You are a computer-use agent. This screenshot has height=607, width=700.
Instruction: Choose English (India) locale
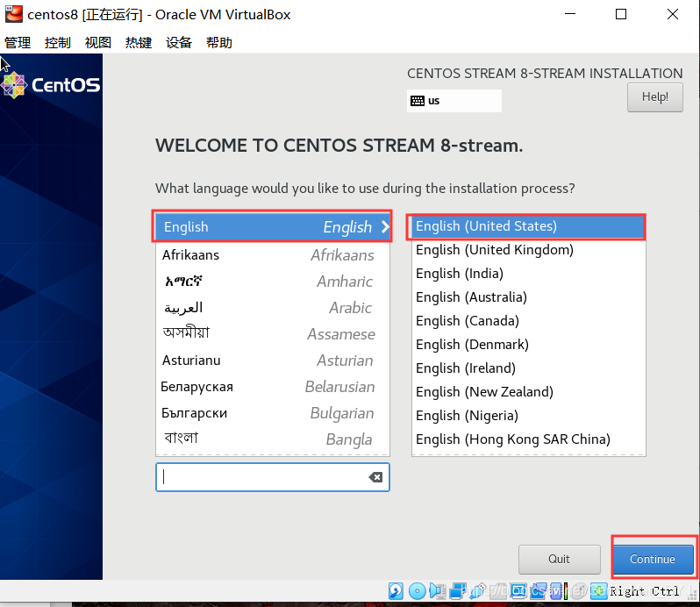click(x=529, y=274)
